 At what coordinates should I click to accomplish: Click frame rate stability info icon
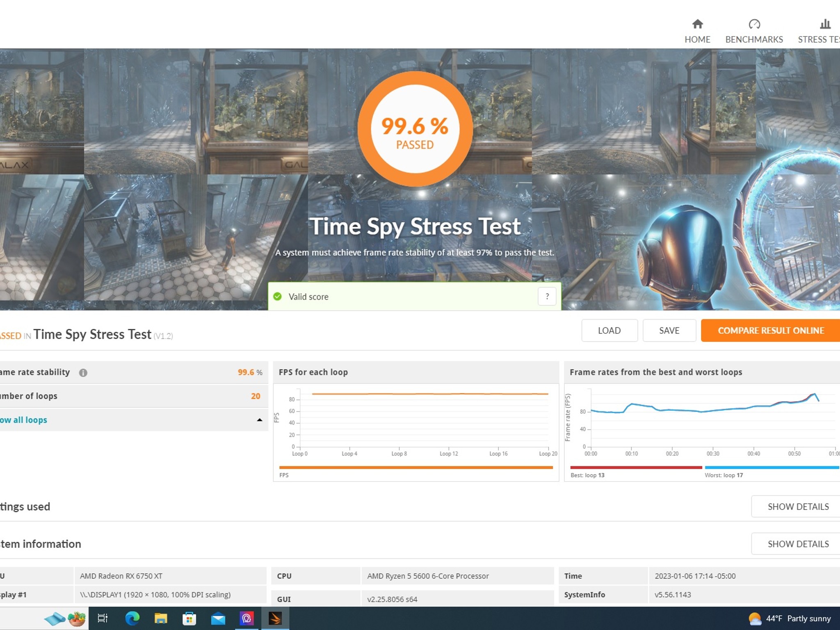[x=83, y=372]
